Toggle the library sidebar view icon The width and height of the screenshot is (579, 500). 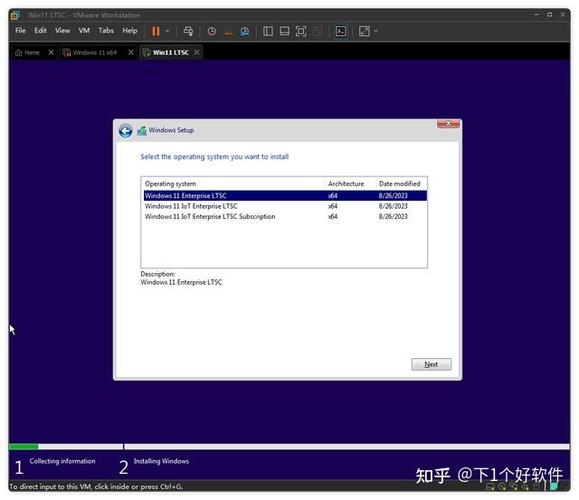268,31
